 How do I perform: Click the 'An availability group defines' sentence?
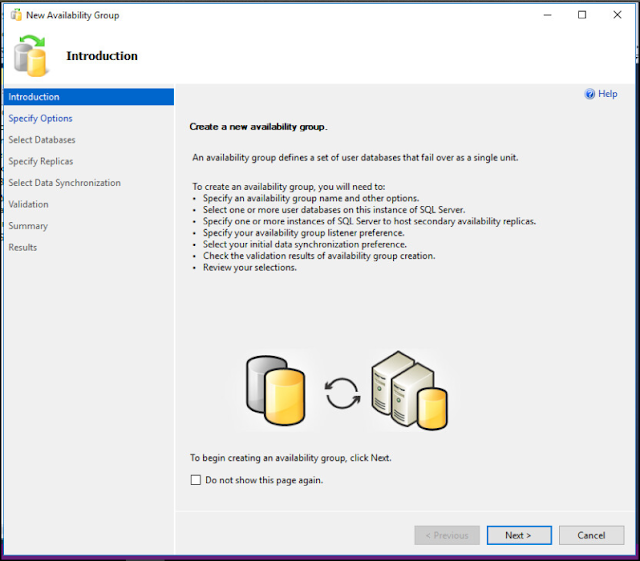click(x=355, y=158)
